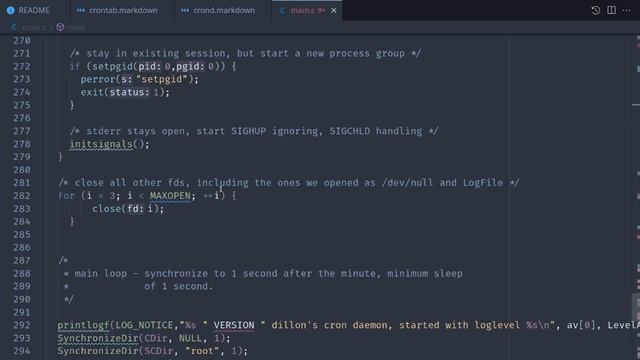The height and width of the screenshot is (360, 640).
Task: Click line number 292 in the gutter
Action: [x=22, y=325]
